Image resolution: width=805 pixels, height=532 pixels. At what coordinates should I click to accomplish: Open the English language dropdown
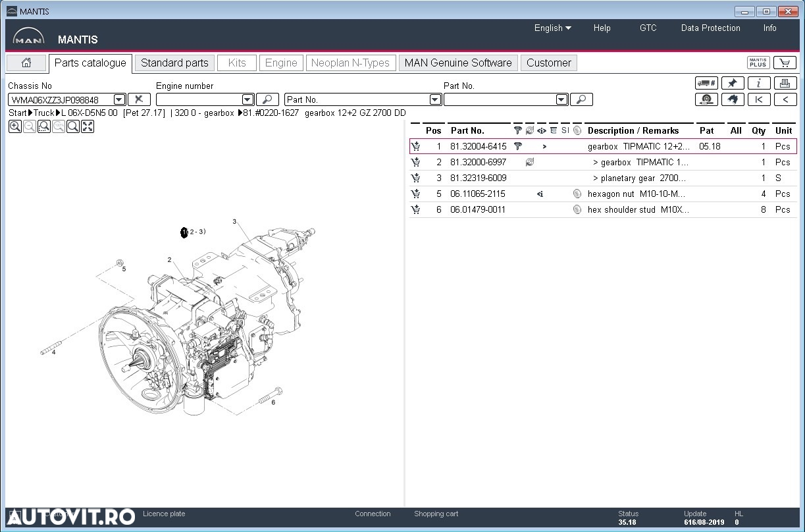[553, 28]
